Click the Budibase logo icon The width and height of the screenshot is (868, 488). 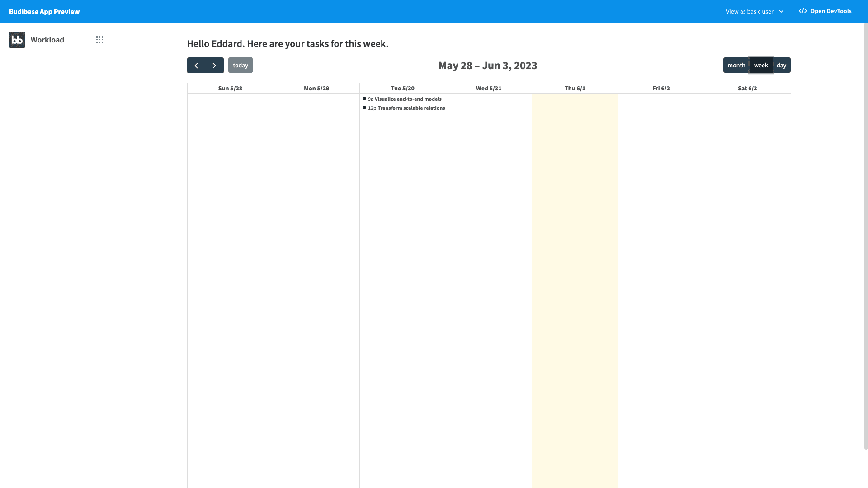coord(17,40)
